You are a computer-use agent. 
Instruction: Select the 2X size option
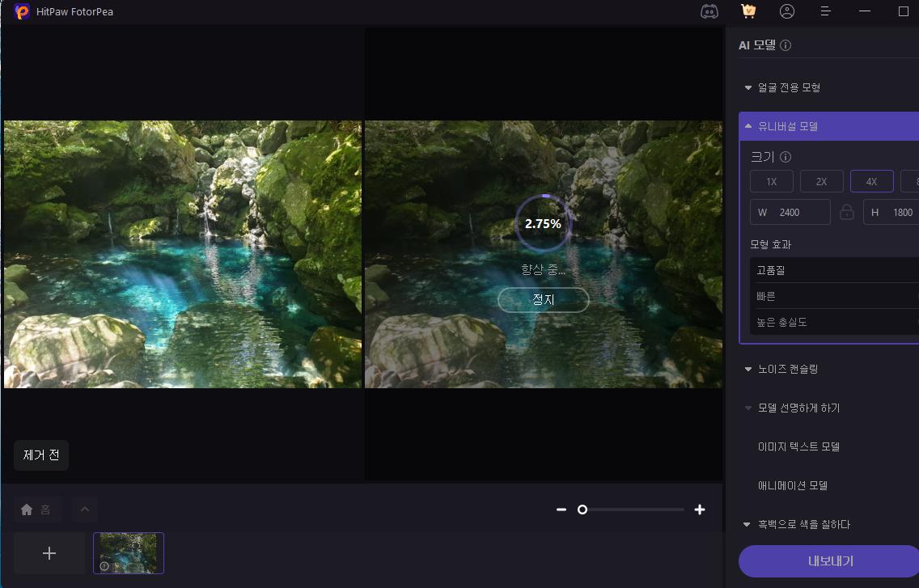click(821, 181)
